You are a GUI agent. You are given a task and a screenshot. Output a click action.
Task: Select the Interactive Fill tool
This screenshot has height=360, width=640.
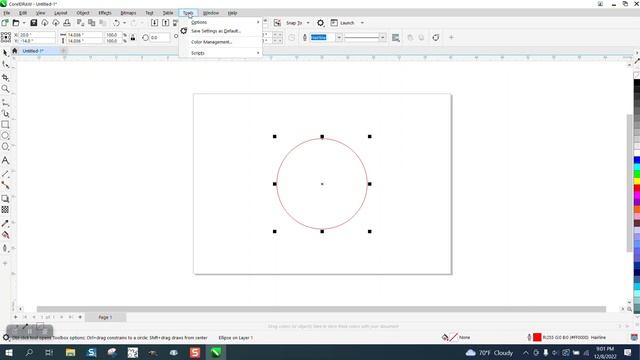point(5,235)
